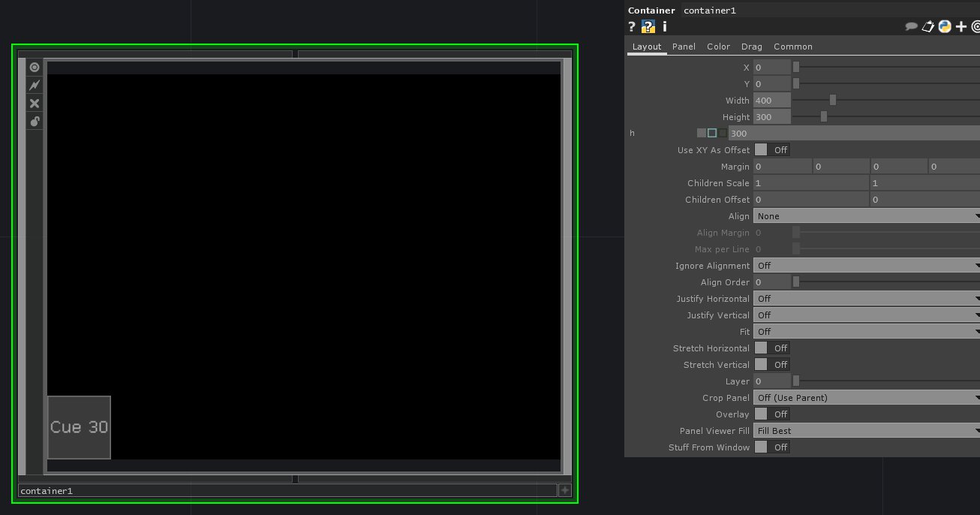Open the operator comment speech bubble
Viewport: 980px width, 515px height.
[911, 27]
